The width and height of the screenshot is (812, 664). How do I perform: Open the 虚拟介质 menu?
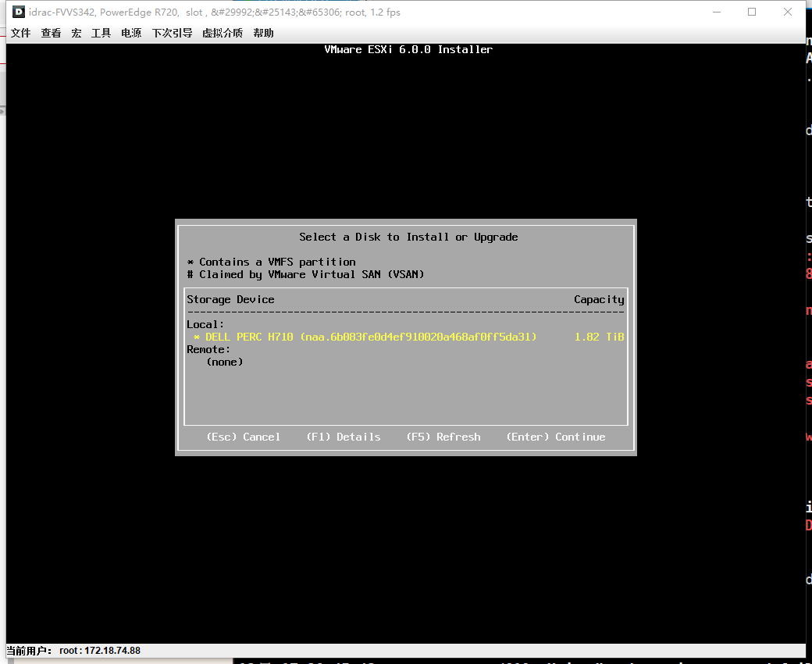coord(223,33)
